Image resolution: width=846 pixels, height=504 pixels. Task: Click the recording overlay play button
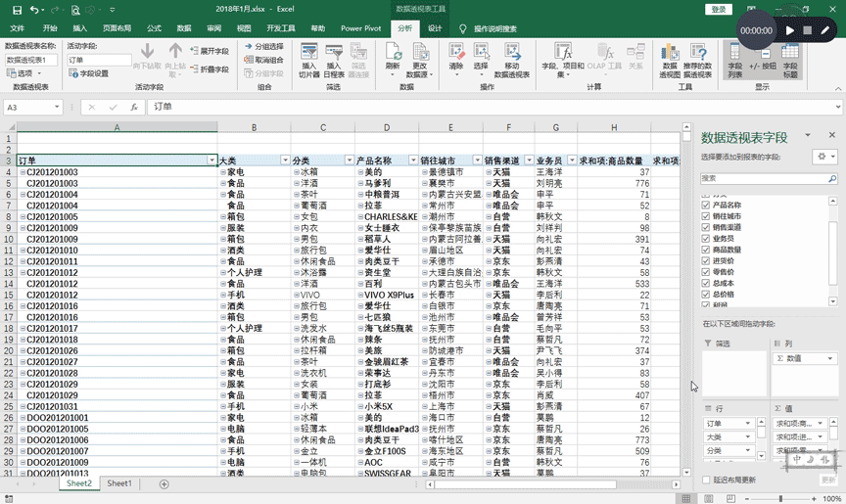(790, 30)
